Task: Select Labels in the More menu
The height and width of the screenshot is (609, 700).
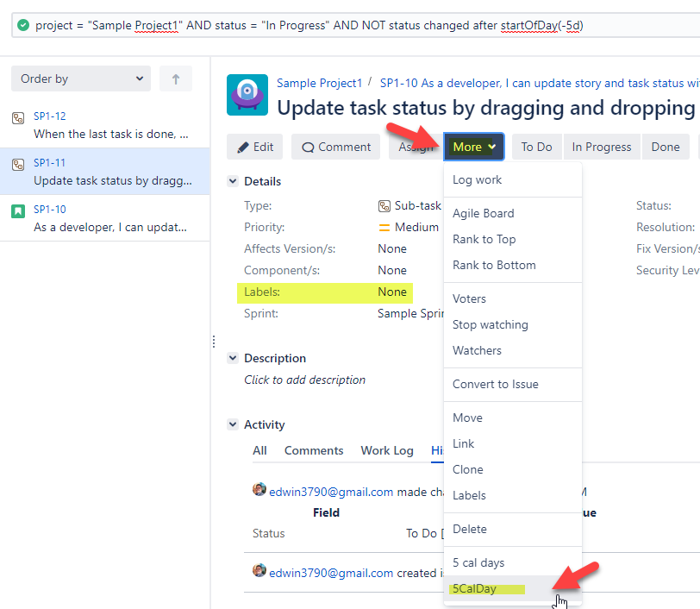Action: (512, 495)
